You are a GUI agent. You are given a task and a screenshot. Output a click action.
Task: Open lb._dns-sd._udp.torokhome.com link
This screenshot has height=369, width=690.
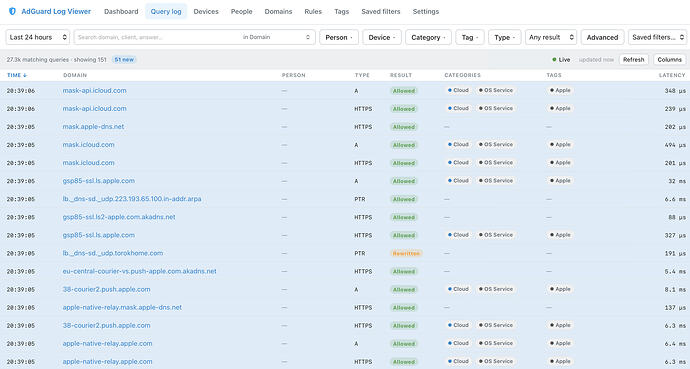point(113,253)
